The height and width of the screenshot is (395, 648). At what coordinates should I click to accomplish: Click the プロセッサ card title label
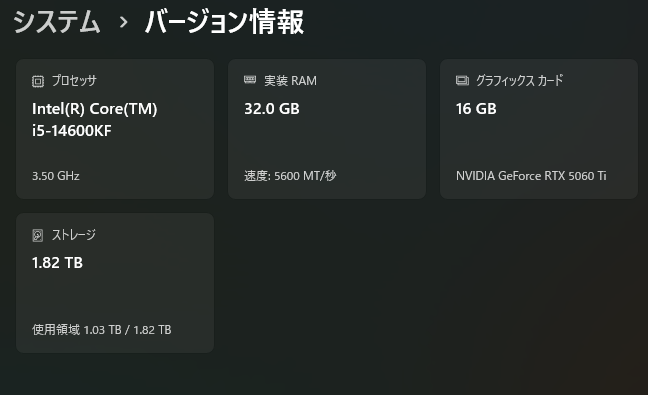pos(74,81)
